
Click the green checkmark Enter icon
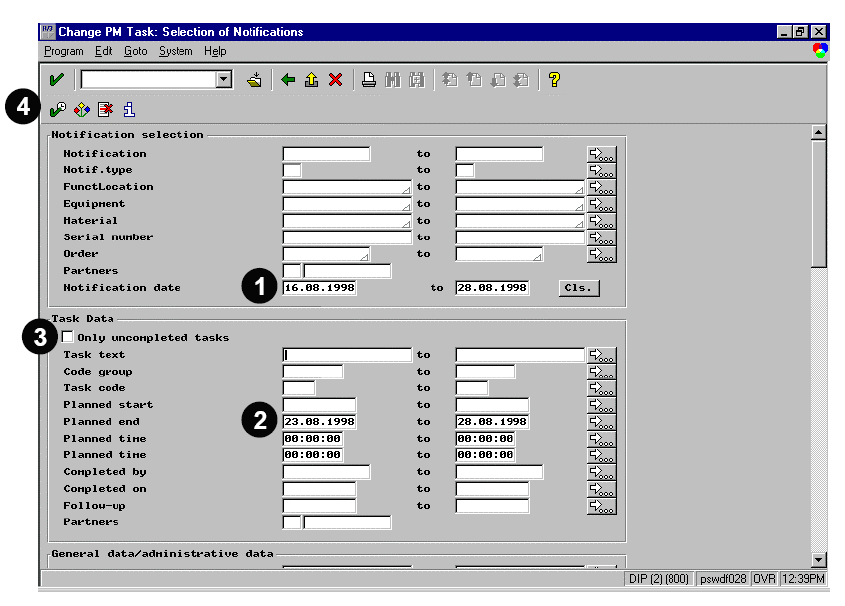point(57,80)
